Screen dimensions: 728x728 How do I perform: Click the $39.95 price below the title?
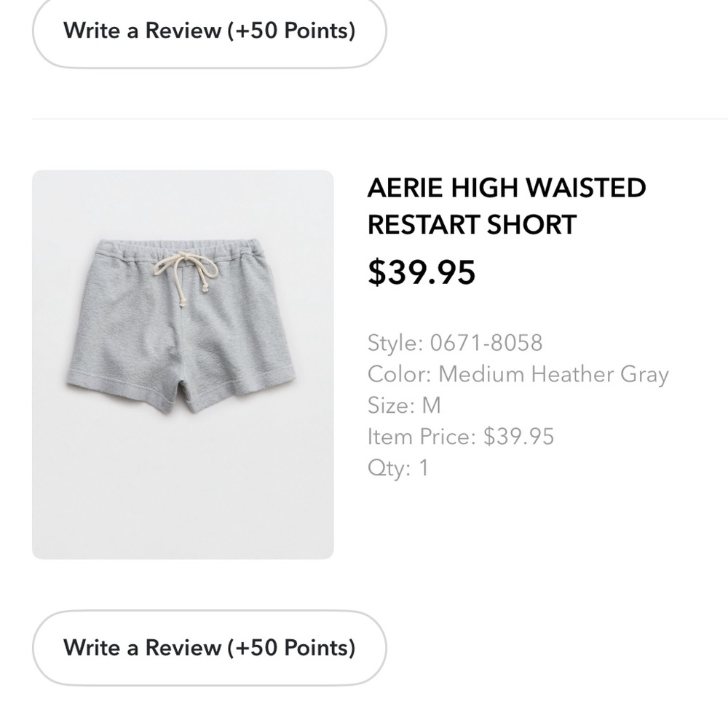point(421,273)
